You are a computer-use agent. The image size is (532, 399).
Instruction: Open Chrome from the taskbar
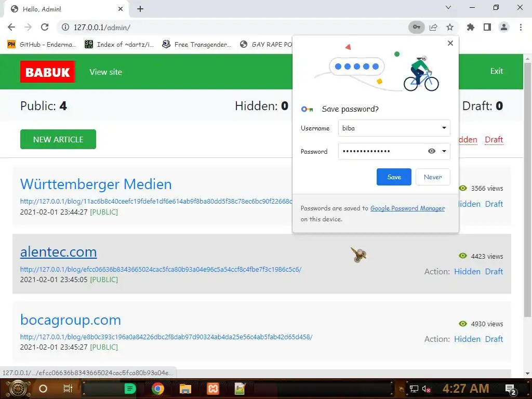coord(157,389)
